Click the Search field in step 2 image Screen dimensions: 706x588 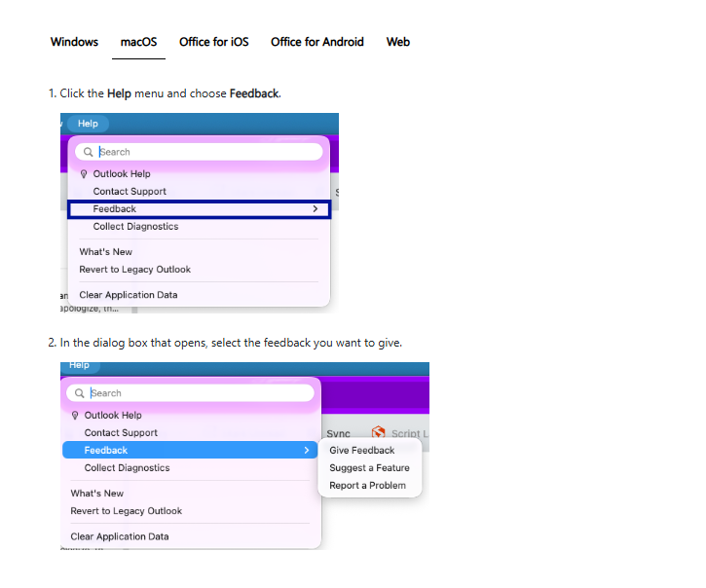190,393
